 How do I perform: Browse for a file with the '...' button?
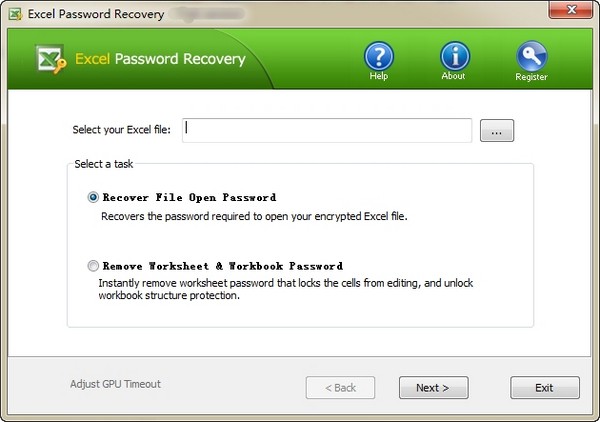click(497, 131)
